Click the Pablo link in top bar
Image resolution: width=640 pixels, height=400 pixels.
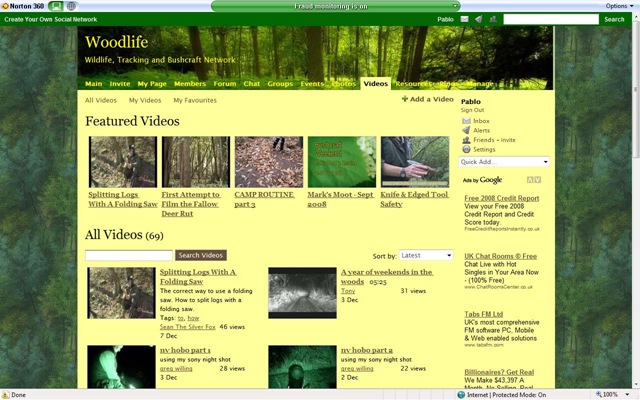tap(445, 19)
